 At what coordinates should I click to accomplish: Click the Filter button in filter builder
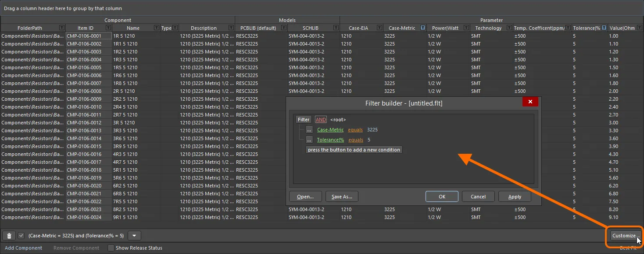[303, 120]
